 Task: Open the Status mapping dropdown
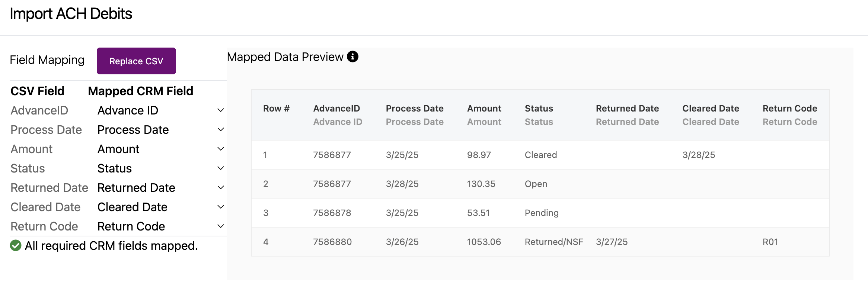tap(161, 168)
